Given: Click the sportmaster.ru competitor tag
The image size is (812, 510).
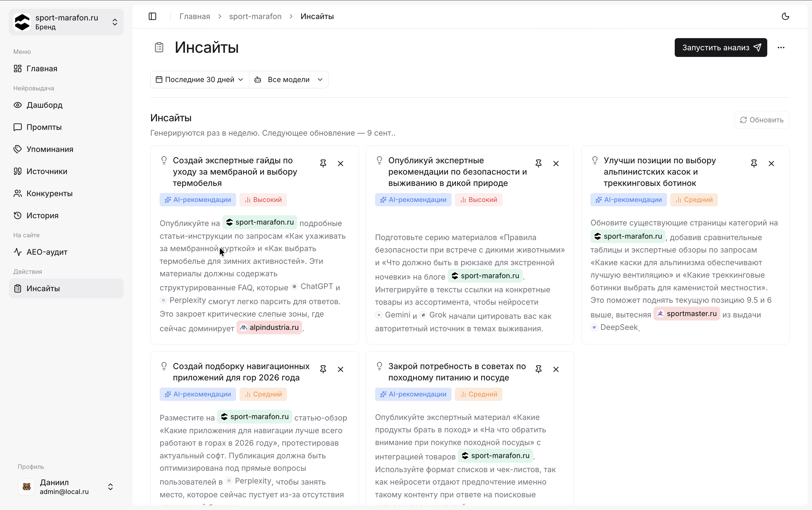Looking at the screenshot, I should tap(687, 314).
